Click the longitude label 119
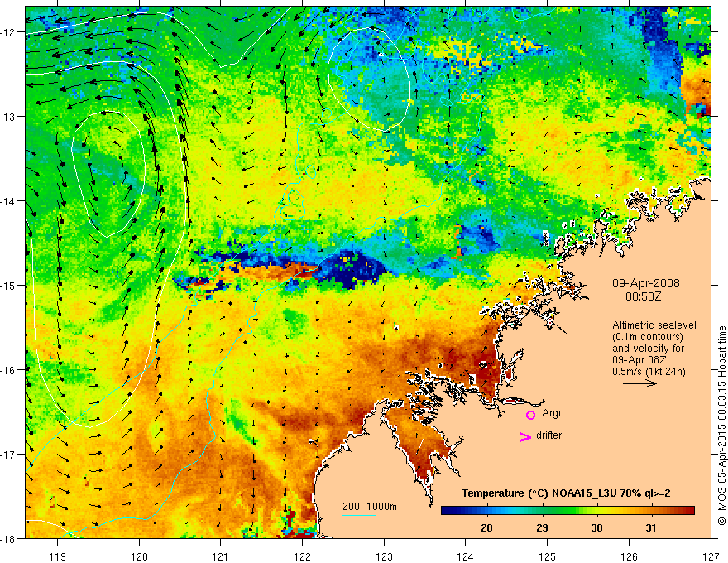 (x=58, y=556)
